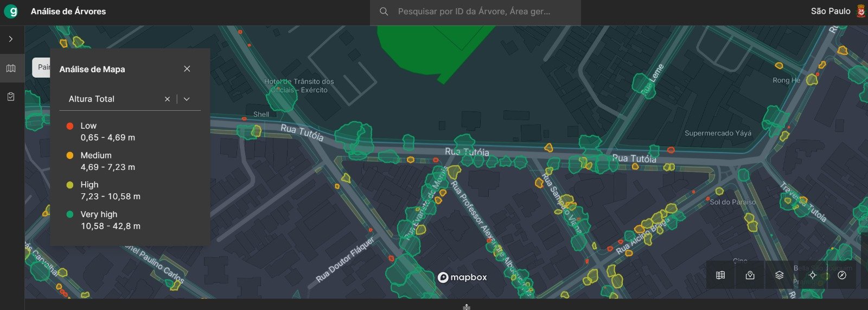Focus the tree ID search field
This screenshot has height=310, width=868.
point(475,11)
